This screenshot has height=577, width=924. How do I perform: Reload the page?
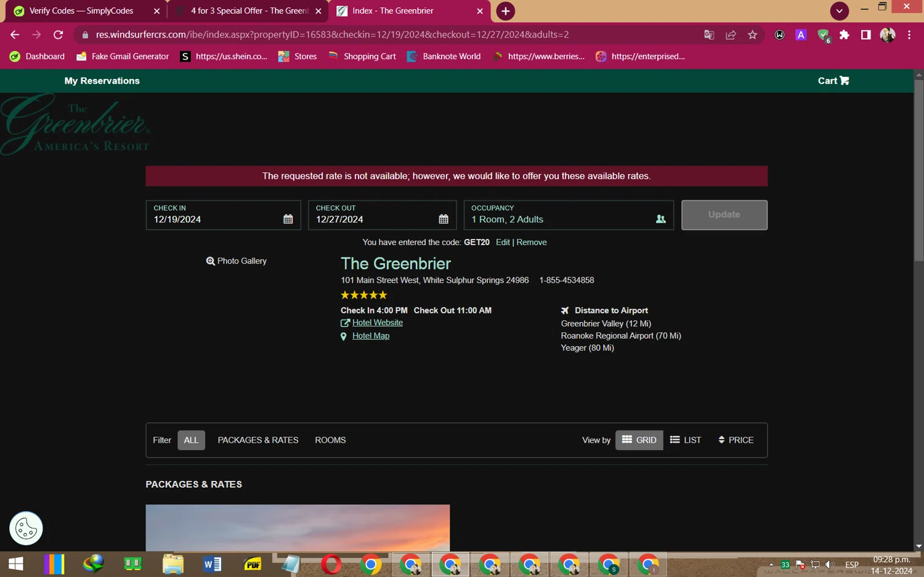(58, 35)
